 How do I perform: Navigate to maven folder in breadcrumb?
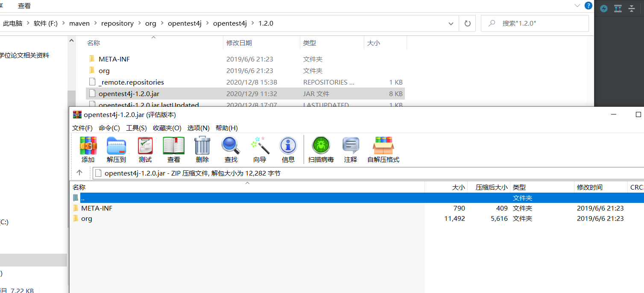(x=79, y=23)
